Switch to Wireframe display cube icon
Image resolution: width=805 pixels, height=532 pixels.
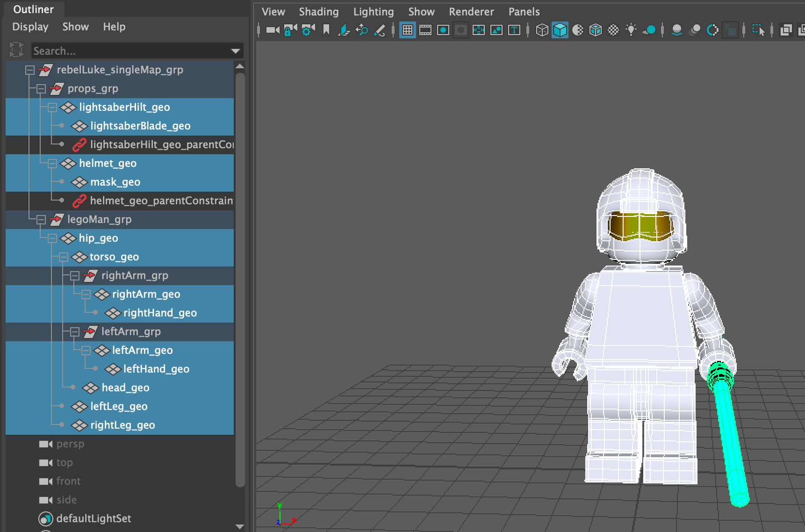pyautogui.click(x=542, y=30)
